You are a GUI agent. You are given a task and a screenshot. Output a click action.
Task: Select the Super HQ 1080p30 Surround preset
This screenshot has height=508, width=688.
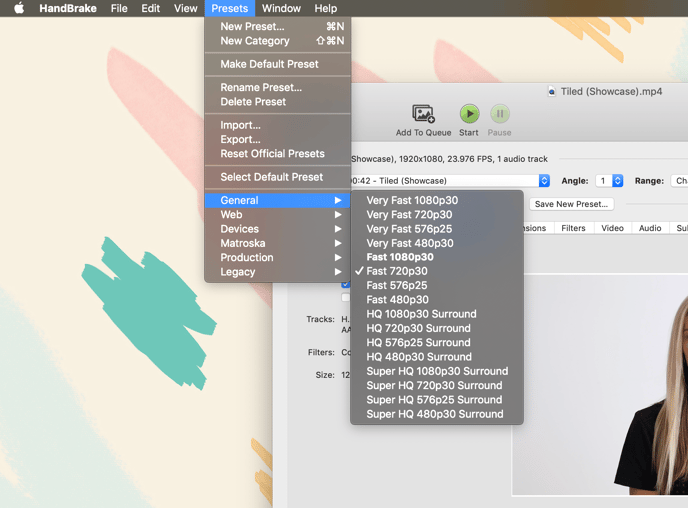point(437,371)
